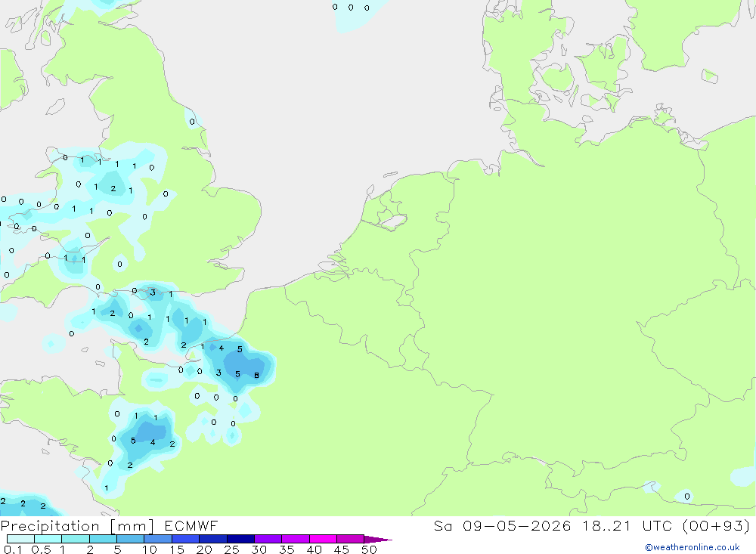Click the "30" legend scale label
Viewport: 756px width, 554px height.
pos(259,549)
